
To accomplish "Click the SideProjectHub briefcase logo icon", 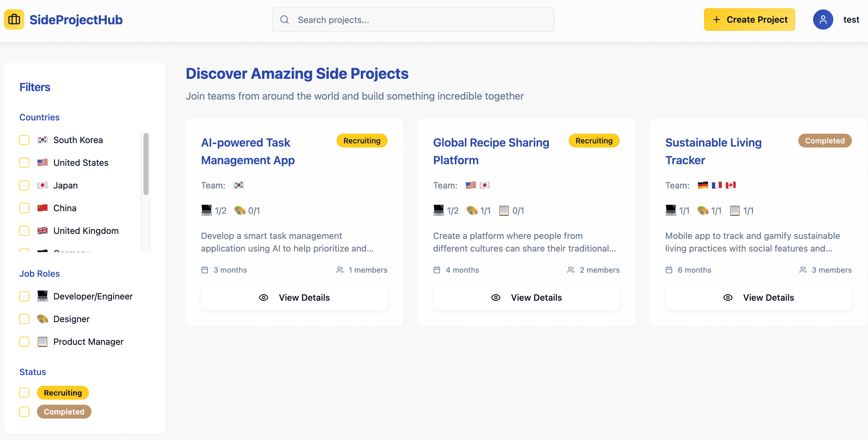I will coord(14,20).
